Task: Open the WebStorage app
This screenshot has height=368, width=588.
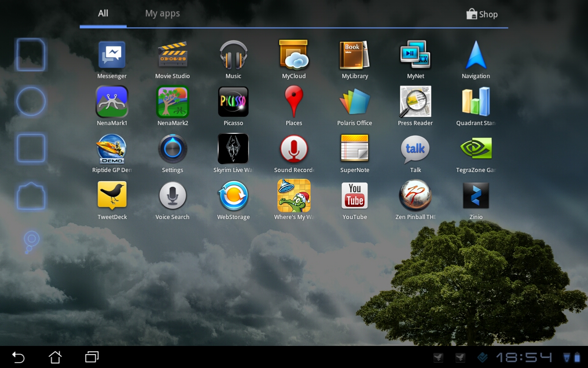Action: pos(233,200)
